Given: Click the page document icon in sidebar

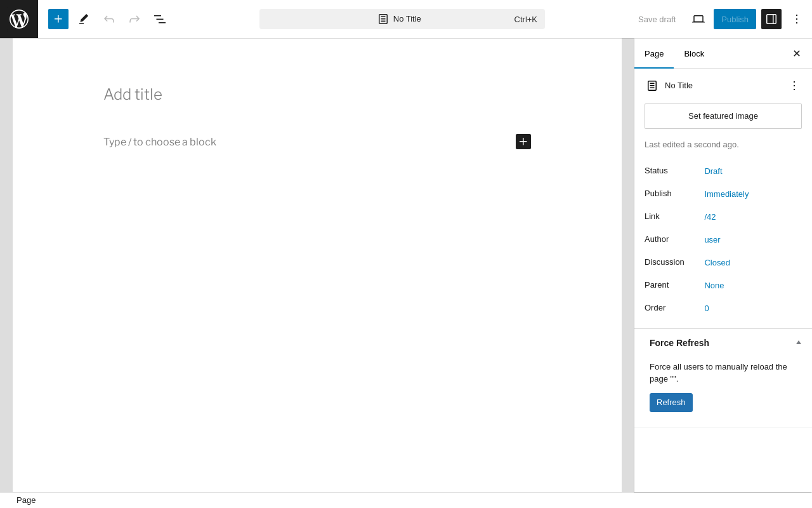Looking at the screenshot, I should [x=652, y=86].
